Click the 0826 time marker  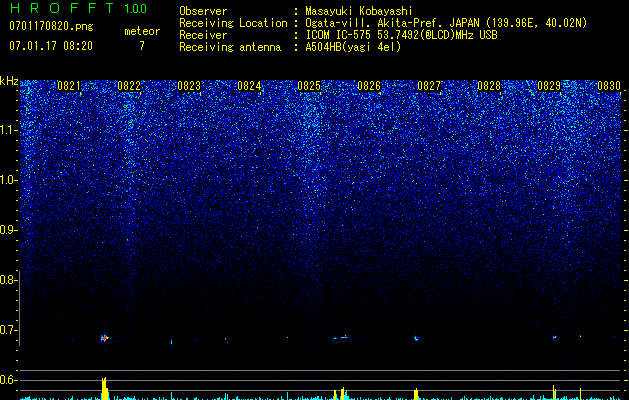pyautogui.click(x=369, y=86)
